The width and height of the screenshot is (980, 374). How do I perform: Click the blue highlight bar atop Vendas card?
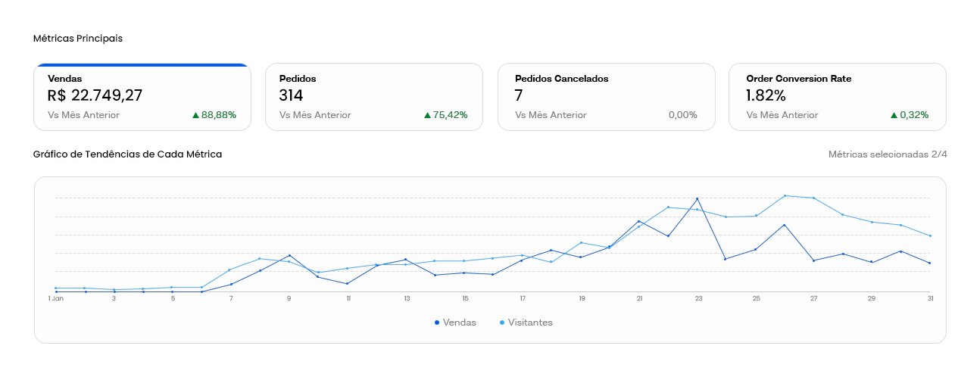pyautogui.click(x=142, y=65)
